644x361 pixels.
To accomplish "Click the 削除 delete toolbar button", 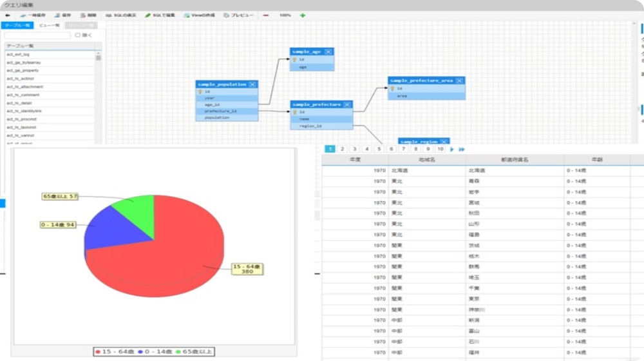I will 88,15.
